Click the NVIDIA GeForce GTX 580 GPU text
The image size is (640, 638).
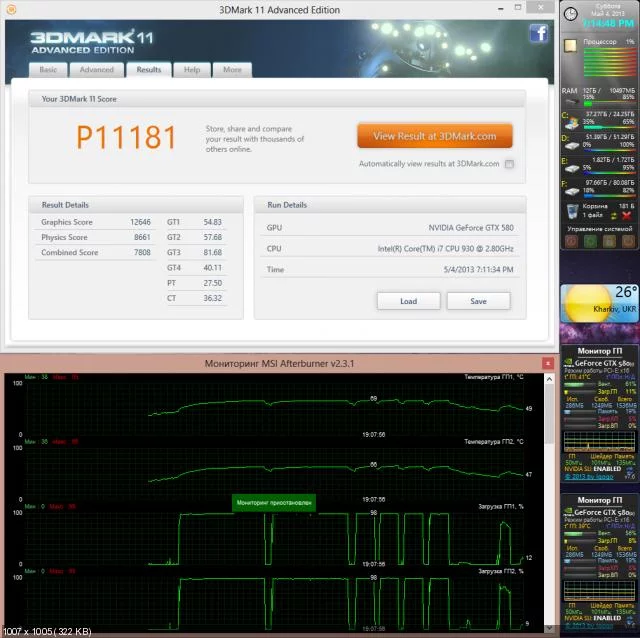(471, 228)
